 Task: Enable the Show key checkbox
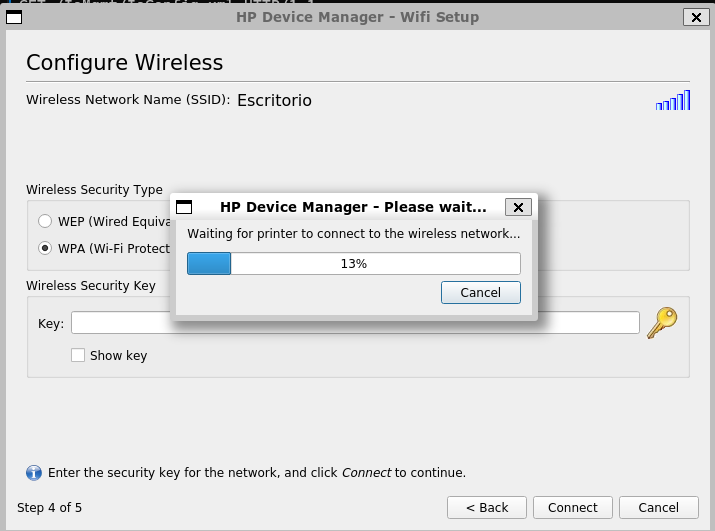pos(78,355)
